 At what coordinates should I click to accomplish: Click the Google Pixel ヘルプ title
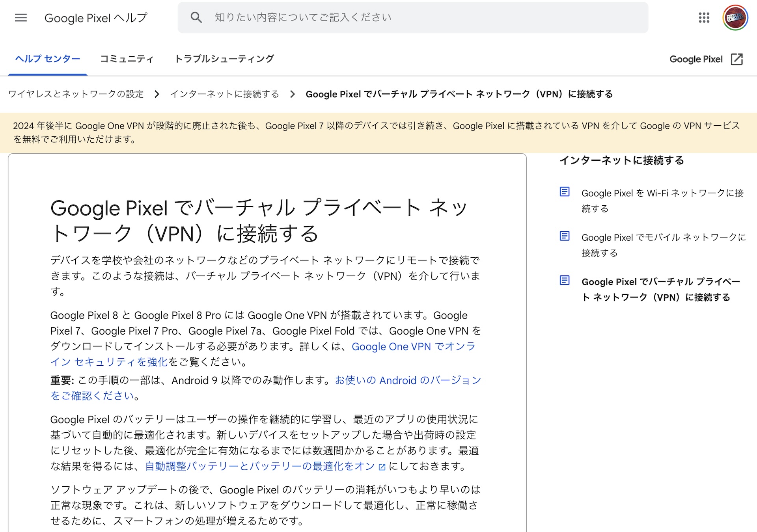pos(96,18)
